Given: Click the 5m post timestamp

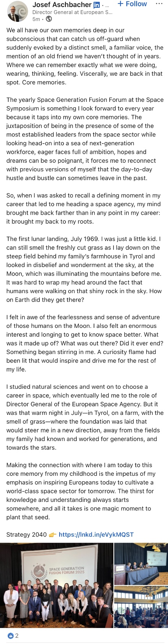Looking at the screenshot, I should [x=36, y=19].
